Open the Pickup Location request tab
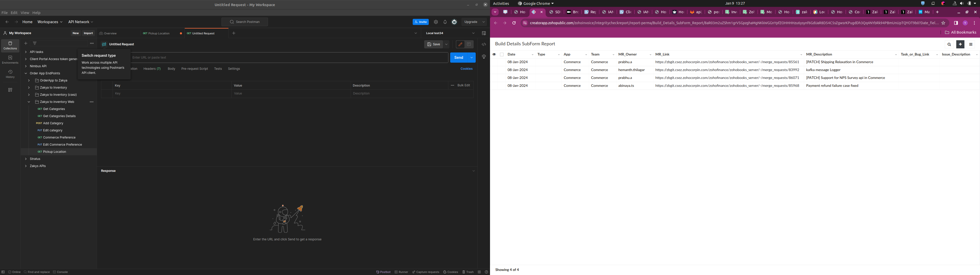This screenshot has height=275, width=980. [x=158, y=33]
